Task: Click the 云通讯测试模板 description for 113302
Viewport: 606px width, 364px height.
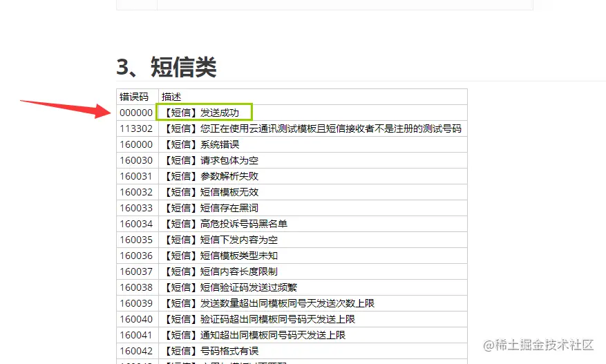Action: pos(312,128)
